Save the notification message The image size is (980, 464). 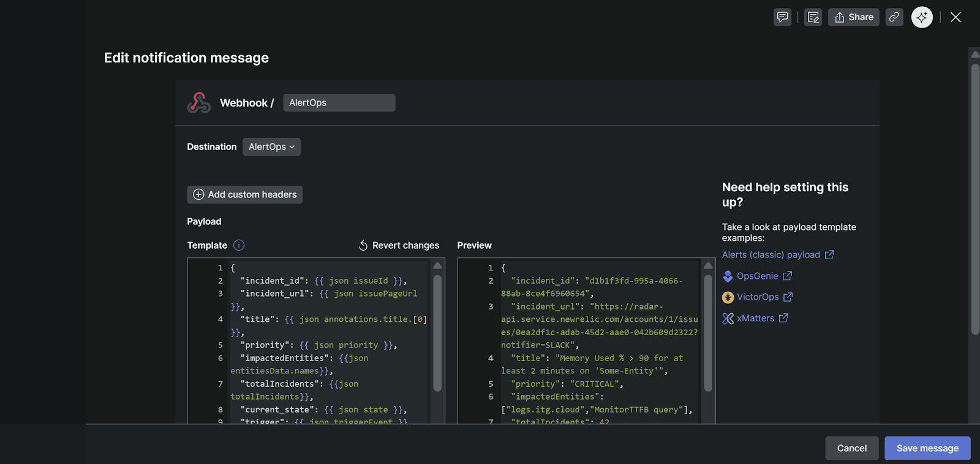(927, 448)
